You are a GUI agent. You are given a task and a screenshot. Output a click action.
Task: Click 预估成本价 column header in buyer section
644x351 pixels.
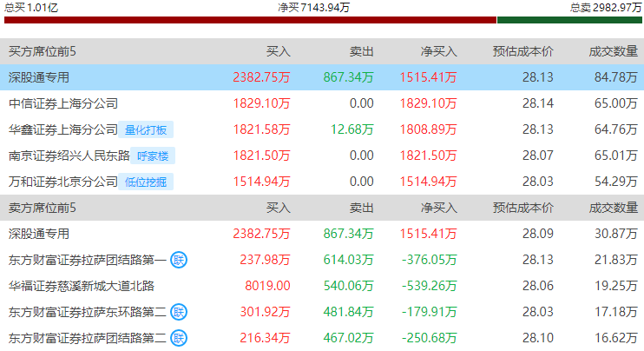coord(522,51)
